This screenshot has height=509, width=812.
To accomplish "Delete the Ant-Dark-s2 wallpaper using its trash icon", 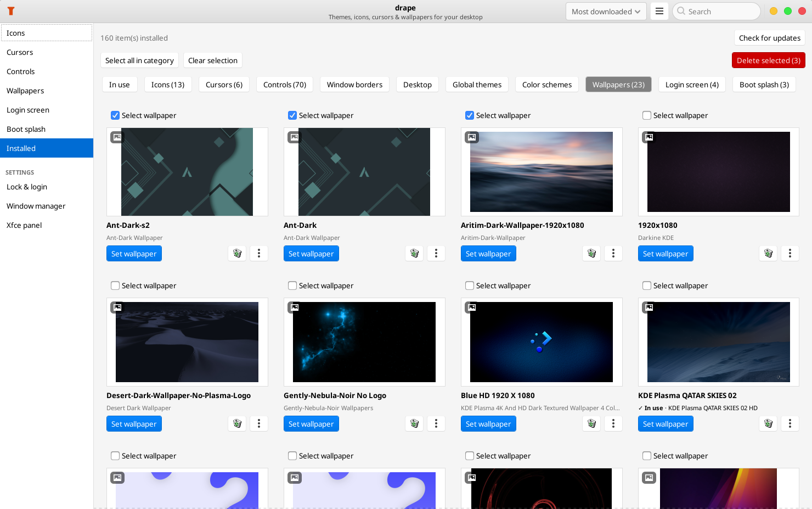I will pos(238,254).
